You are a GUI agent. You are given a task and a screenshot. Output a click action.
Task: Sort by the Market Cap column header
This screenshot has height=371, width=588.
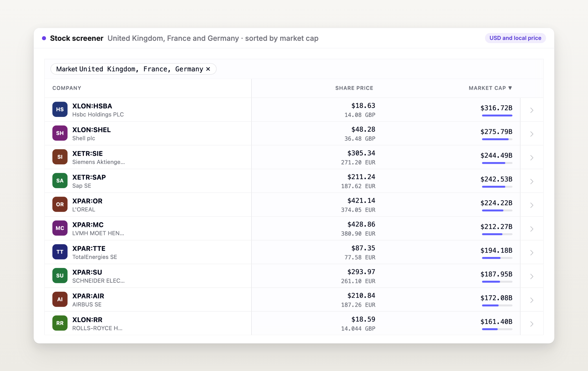point(490,88)
